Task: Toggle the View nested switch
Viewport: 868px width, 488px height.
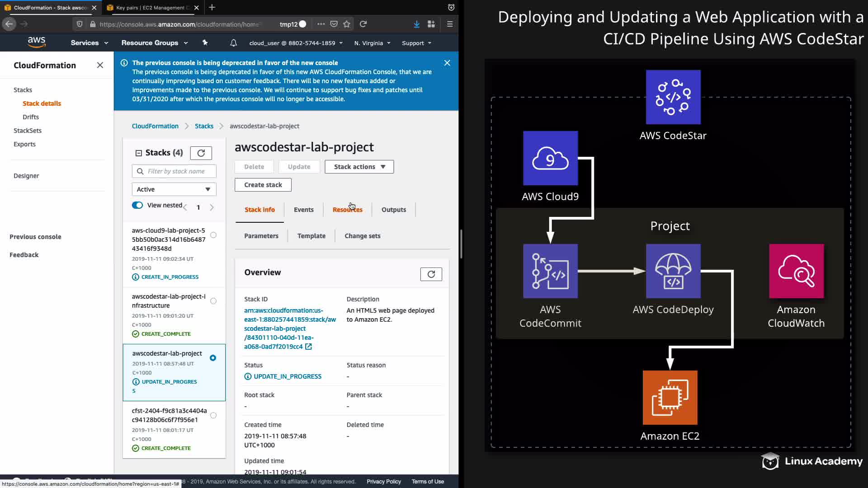Action: click(137, 205)
